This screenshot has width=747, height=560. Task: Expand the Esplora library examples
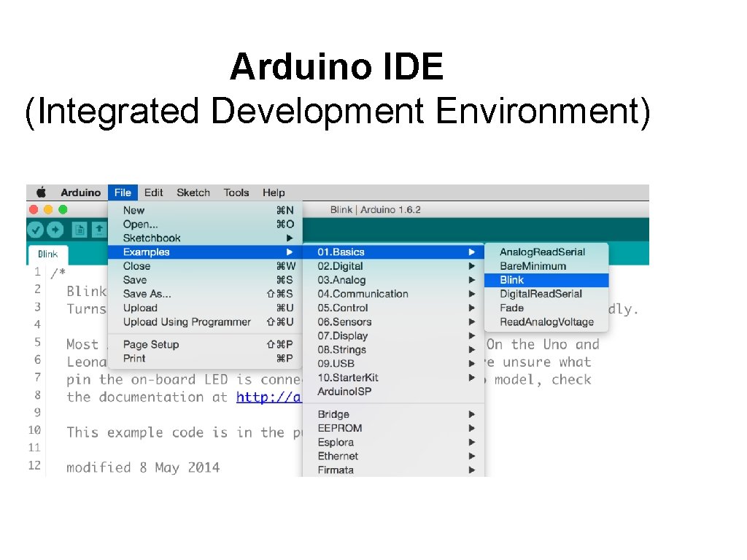[393, 442]
